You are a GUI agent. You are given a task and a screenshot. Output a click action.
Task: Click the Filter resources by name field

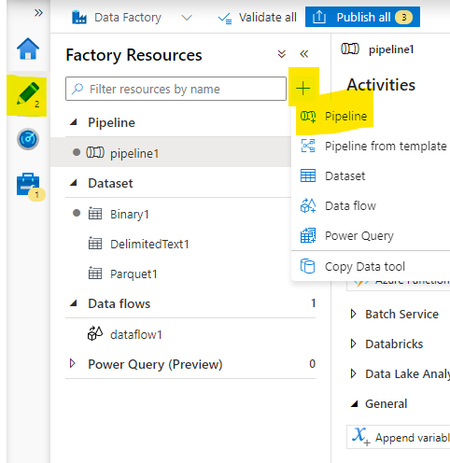[176, 89]
